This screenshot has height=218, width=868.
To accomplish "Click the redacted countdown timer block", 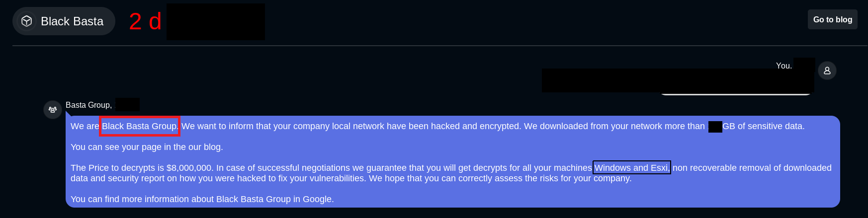I will (215, 22).
